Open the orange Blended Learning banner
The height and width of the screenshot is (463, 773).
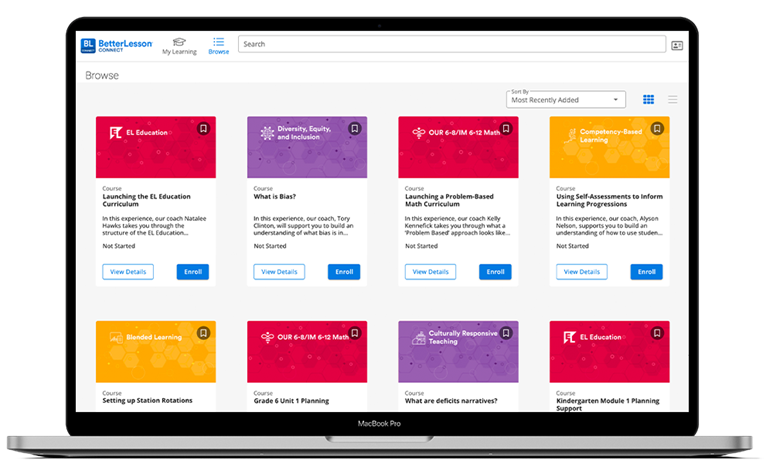point(156,352)
